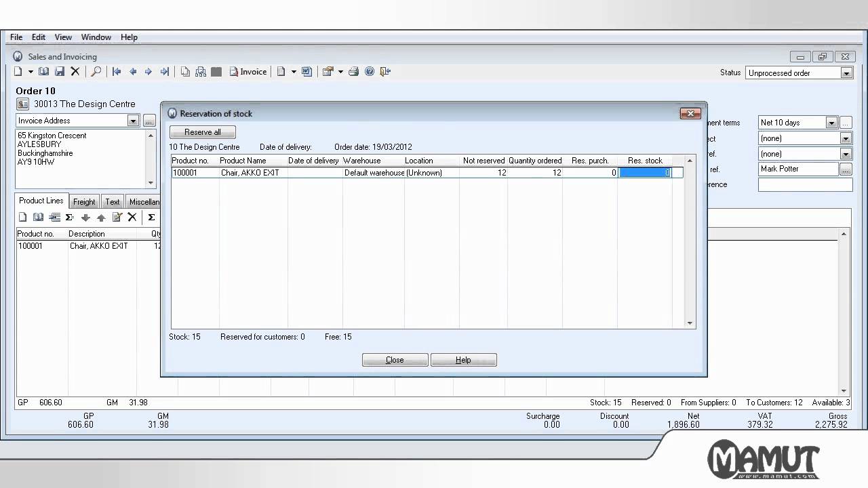Edit product line with the pencil-note icon
868x488 pixels.
coord(117,217)
